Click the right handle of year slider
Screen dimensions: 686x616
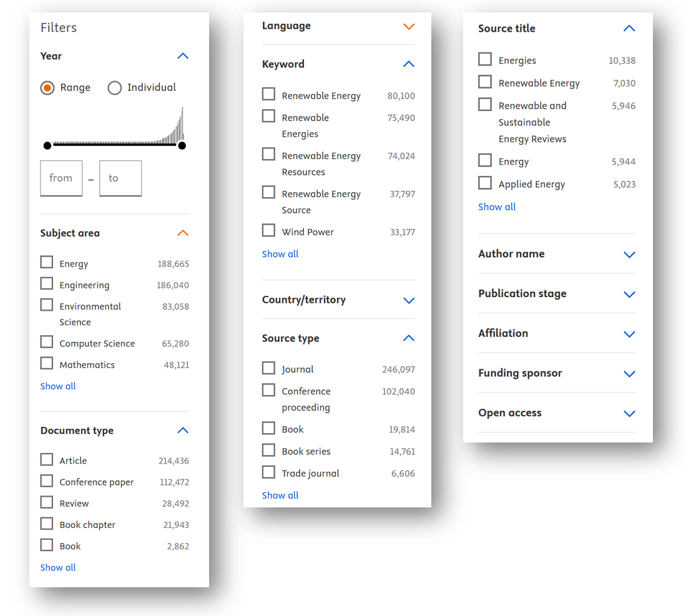(182, 145)
